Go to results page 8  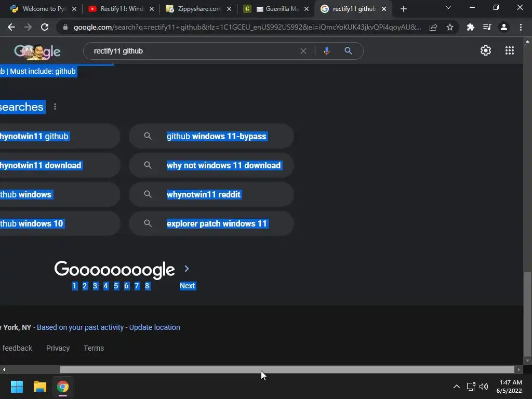(x=147, y=286)
